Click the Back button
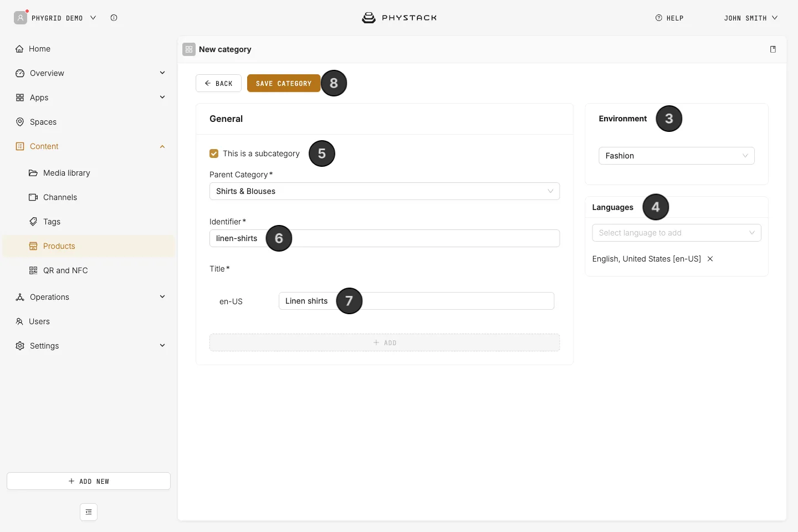Screen dimensions: 798x532 (218, 83)
